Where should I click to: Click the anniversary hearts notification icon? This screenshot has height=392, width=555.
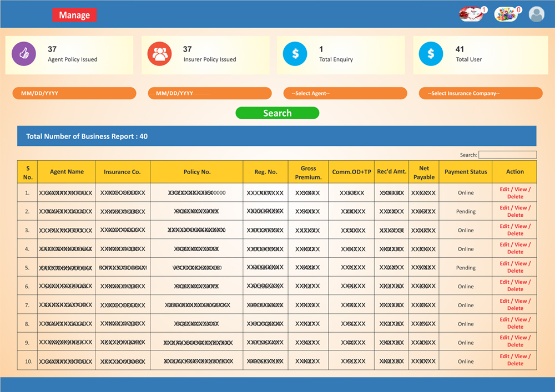click(471, 14)
